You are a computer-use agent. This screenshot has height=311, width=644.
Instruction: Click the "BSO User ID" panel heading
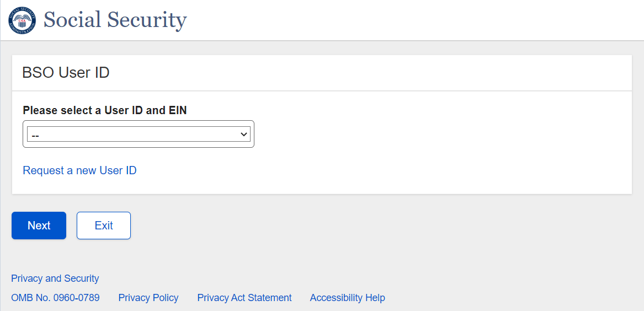coord(66,72)
